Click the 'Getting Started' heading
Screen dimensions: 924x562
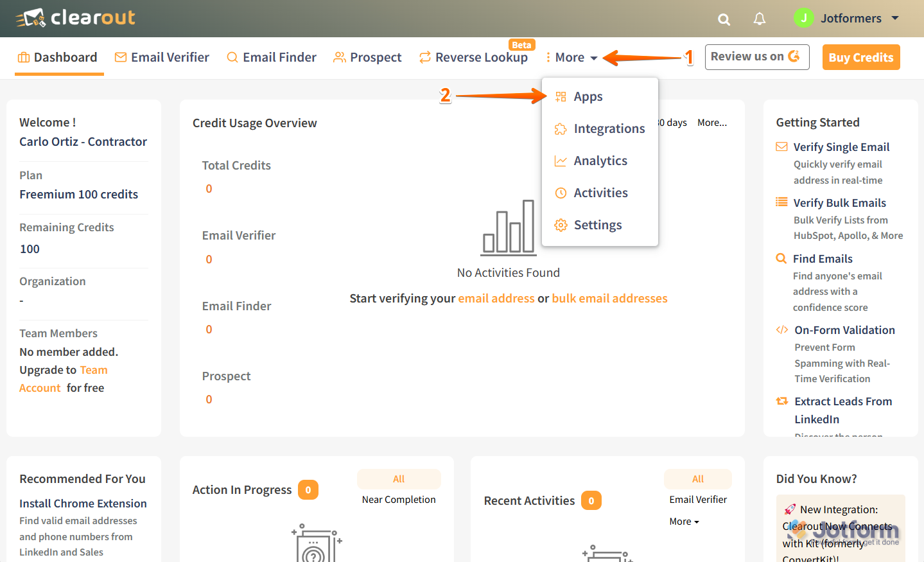tap(817, 123)
